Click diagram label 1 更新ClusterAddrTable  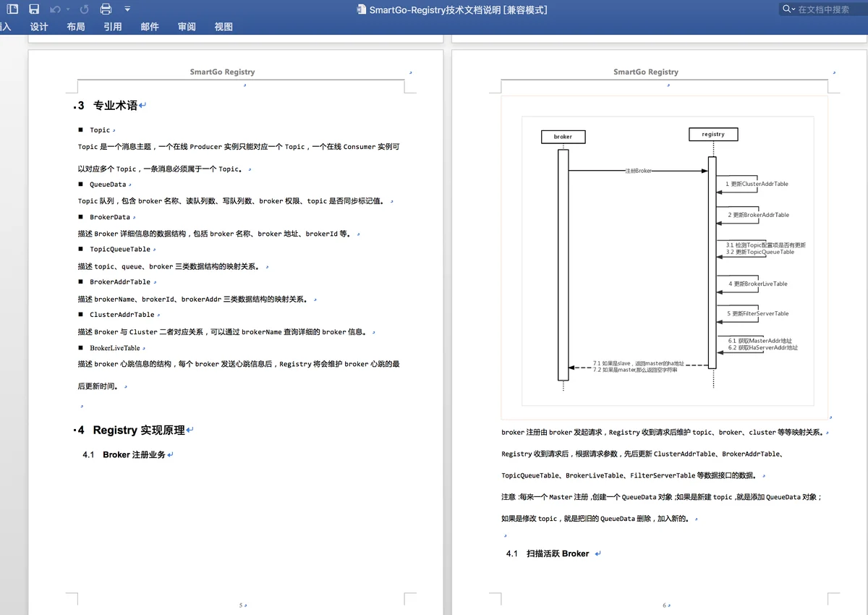click(757, 184)
